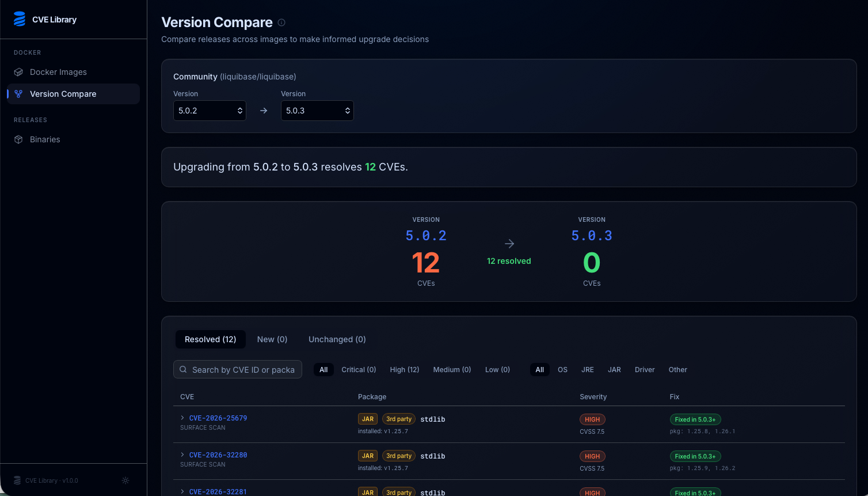Click 'pkg: 1.25.8, 1.26.1' text

click(702, 431)
